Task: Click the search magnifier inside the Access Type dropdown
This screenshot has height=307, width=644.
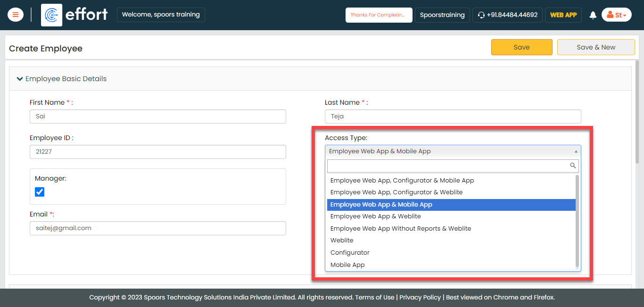Action: pos(573,166)
